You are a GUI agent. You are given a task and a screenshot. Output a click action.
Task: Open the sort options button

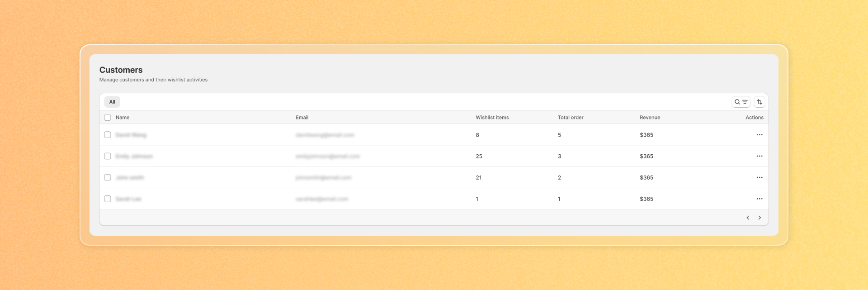click(759, 102)
